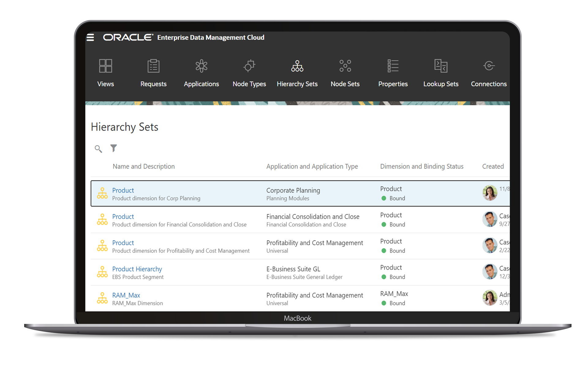Open the Connections icon
Viewport: 588px width, 373px height.
click(x=489, y=66)
